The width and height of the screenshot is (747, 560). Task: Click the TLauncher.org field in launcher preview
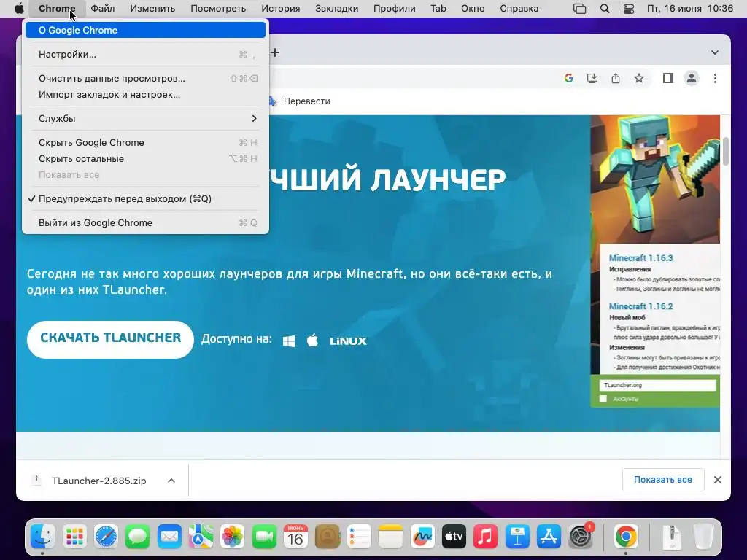[657, 385]
